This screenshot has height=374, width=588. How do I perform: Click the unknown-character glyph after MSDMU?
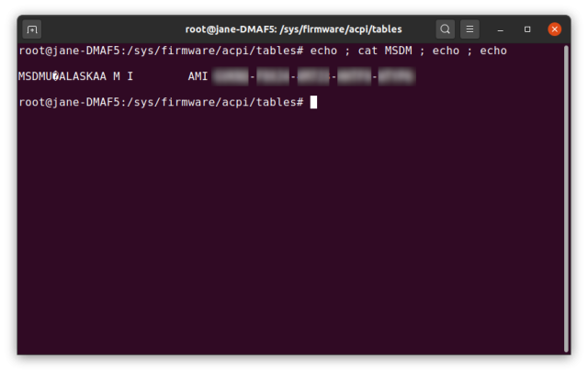(55, 76)
